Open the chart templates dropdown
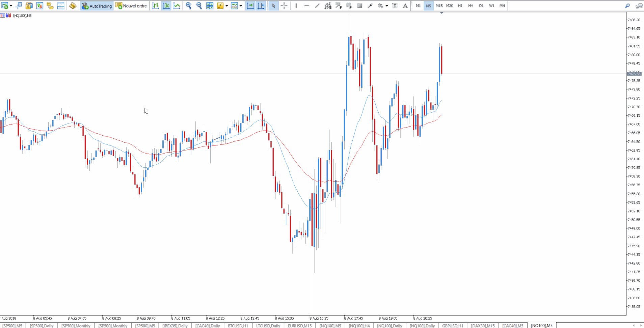The image size is (644, 328). coord(240,6)
